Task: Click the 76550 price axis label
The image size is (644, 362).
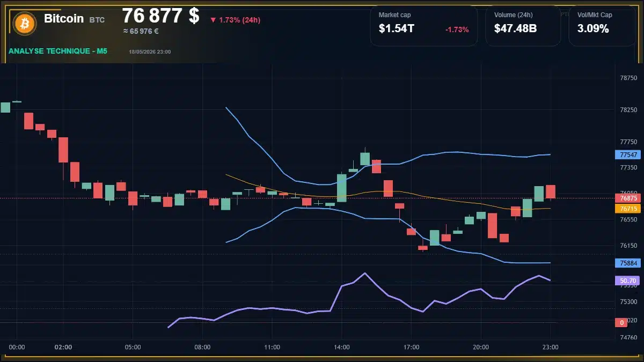Action: [x=628, y=220]
